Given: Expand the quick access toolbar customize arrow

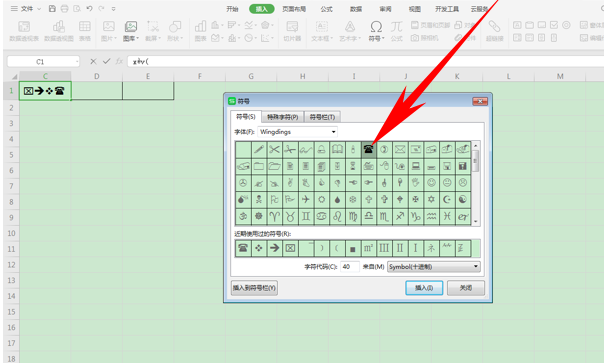Looking at the screenshot, I should pos(114,8).
